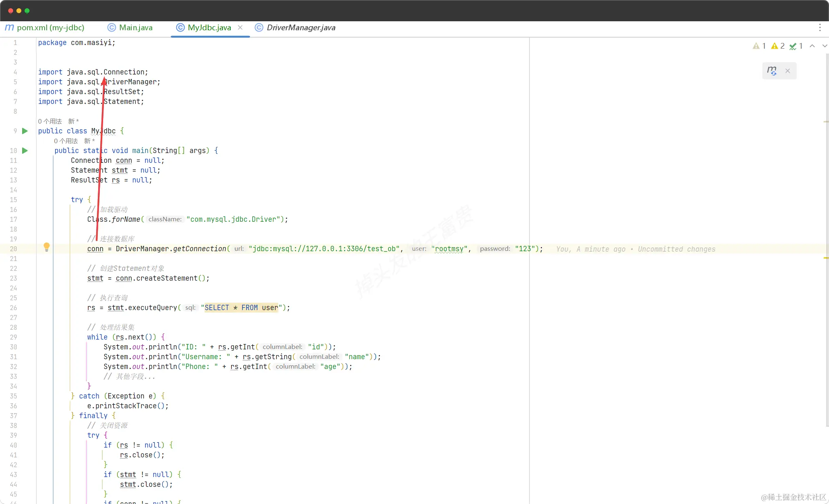Go to previous highlighted problem arrow
Screen dimensions: 829x504
812,46
